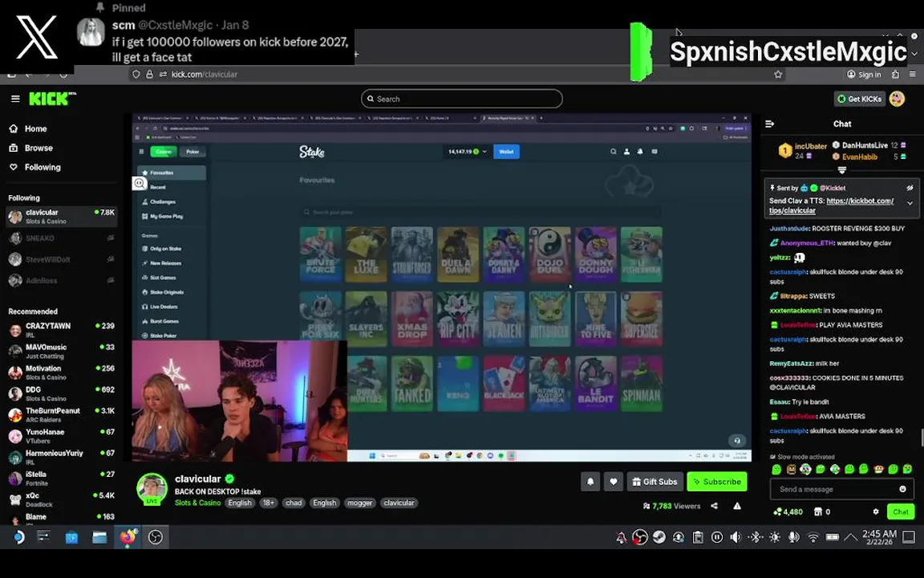Open the Kick hamburger sidebar menu
This screenshot has height=578, width=924.
tap(15, 99)
